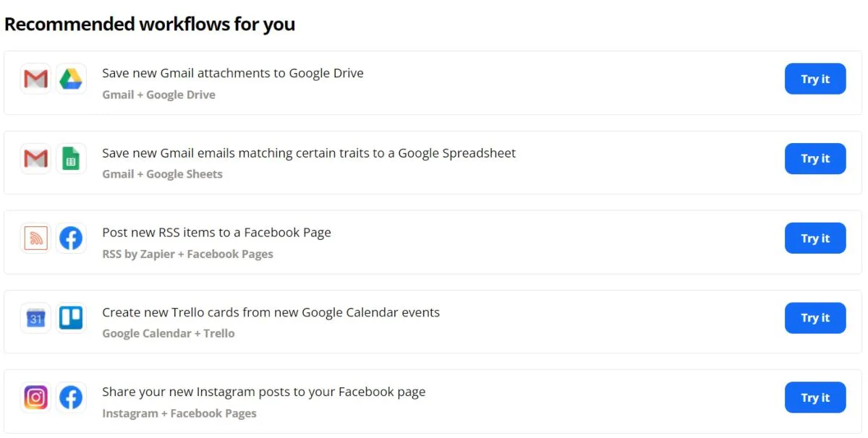Try the Gmail to Google Spreadsheet workflow
This screenshot has height=438, width=868.
815,158
